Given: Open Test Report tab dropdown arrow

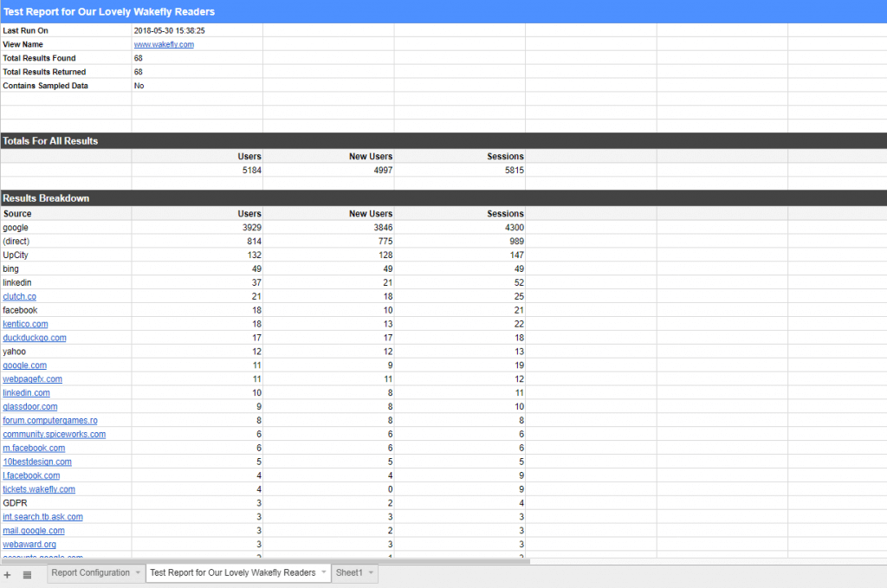Looking at the screenshot, I should pos(324,572).
